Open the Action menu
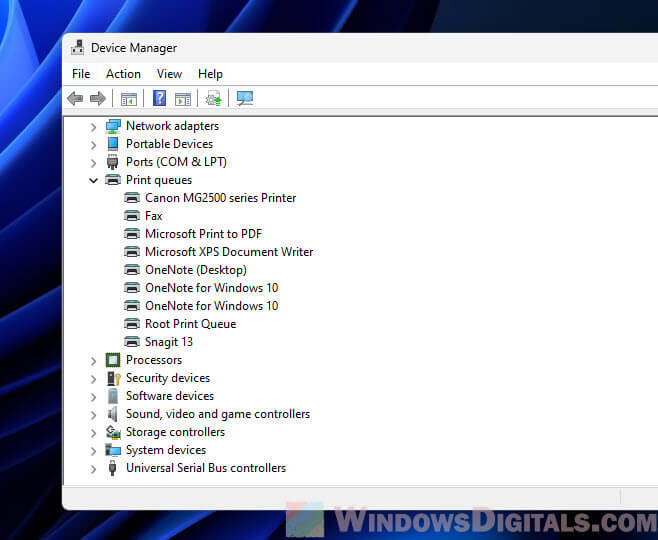This screenshot has height=540, width=658. click(123, 74)
